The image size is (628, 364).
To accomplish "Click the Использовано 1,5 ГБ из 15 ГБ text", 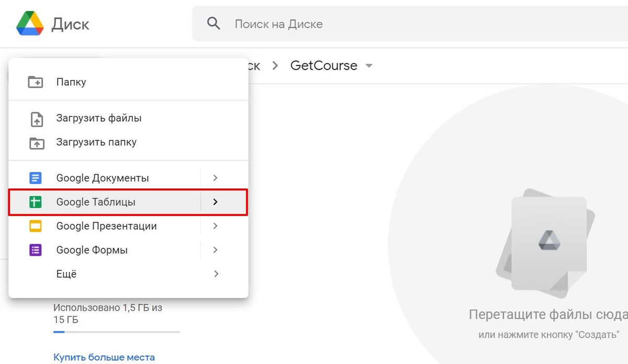I will [108, 314].
